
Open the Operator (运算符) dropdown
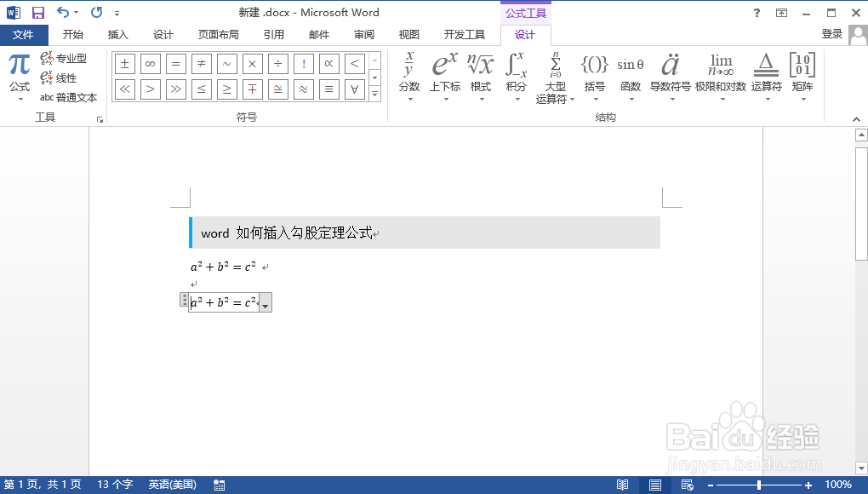pos(766,77)
